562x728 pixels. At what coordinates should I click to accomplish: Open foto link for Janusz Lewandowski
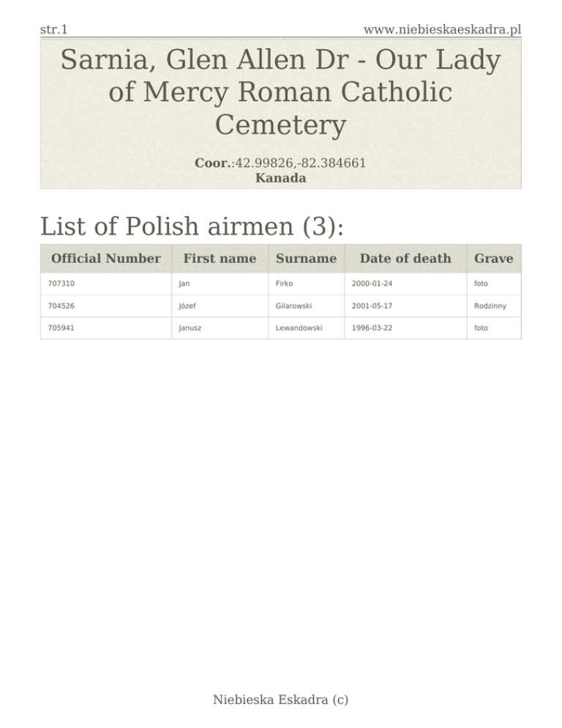pos(481,328)
